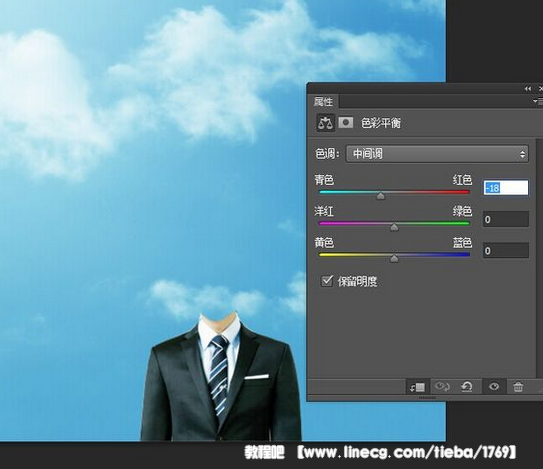Collapse the panel with double-arrow icon
The width and height of the screenshot is (543, 469).
(527, 89)
